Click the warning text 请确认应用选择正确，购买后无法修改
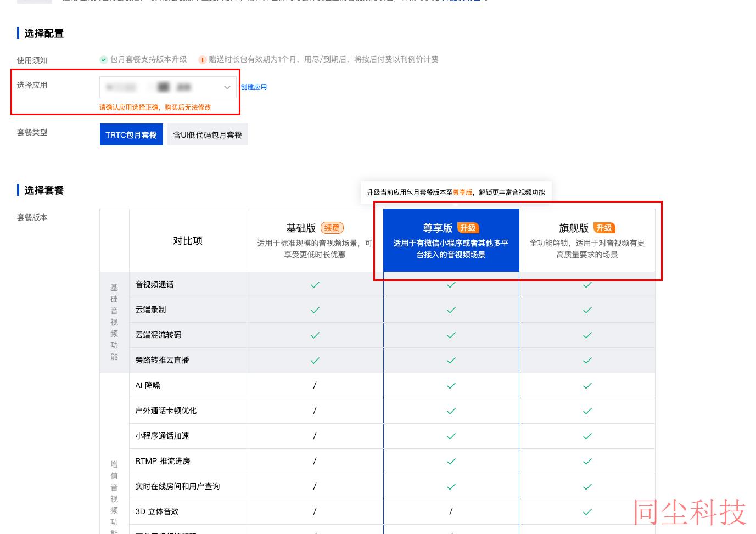The height and width of the screenshot is (534, 756). (155, 108)
